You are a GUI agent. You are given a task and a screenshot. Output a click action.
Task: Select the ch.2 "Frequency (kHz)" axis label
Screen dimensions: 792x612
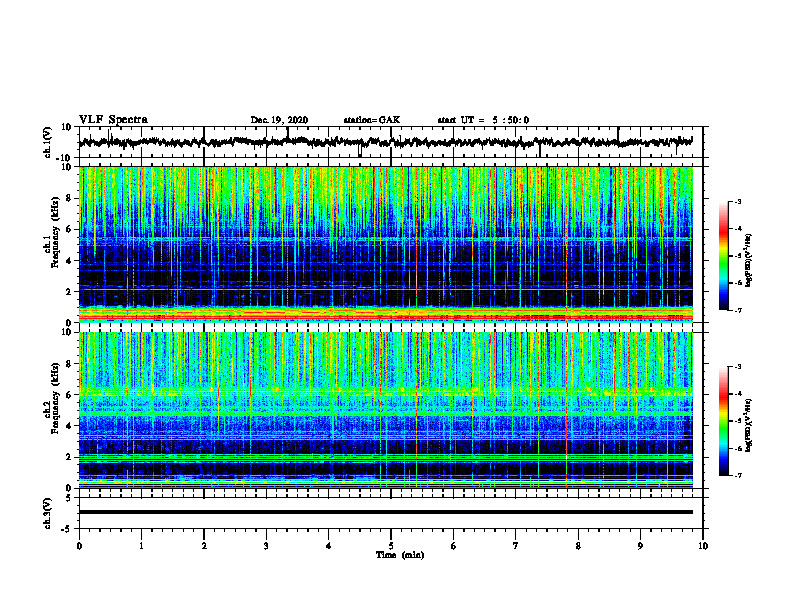coord(55,398)
